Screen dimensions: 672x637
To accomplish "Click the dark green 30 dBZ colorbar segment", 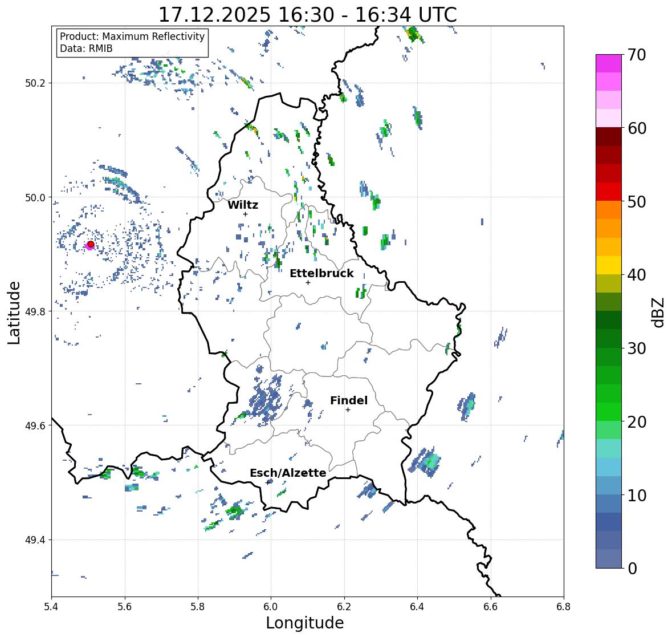I will tap(609, 339).
